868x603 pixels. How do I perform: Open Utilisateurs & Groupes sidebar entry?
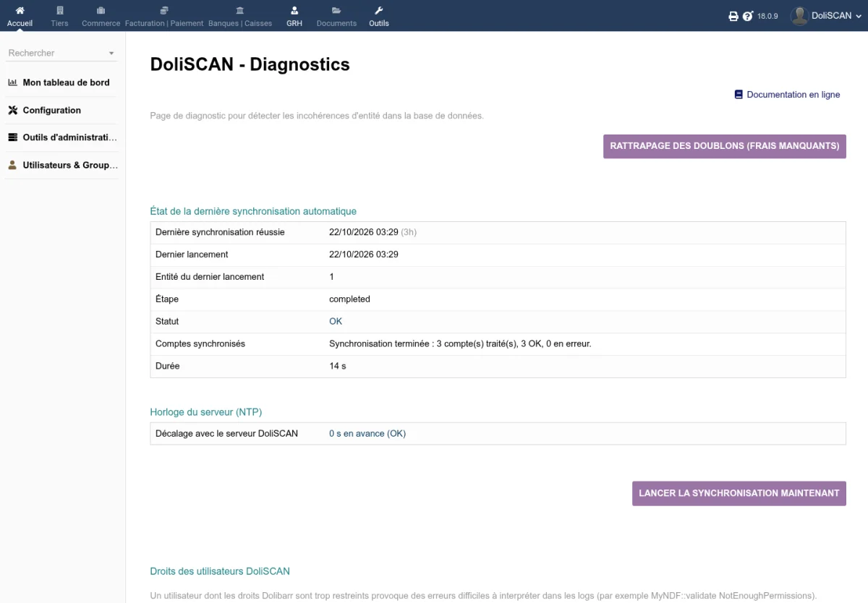click(x=70, y=165)
